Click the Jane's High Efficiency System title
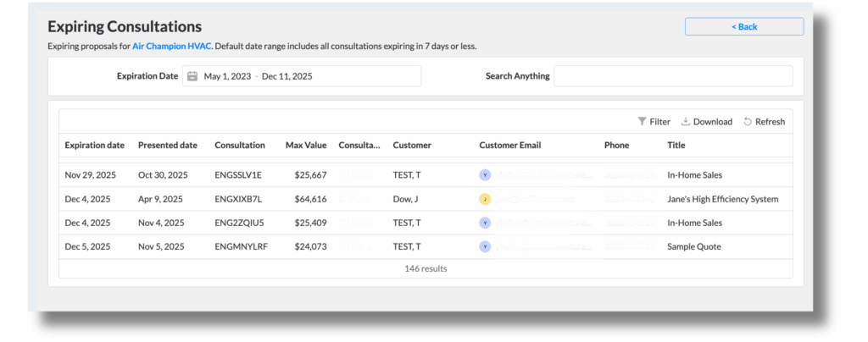Screen dimensions: 868x342 click(x=722, y=200)
